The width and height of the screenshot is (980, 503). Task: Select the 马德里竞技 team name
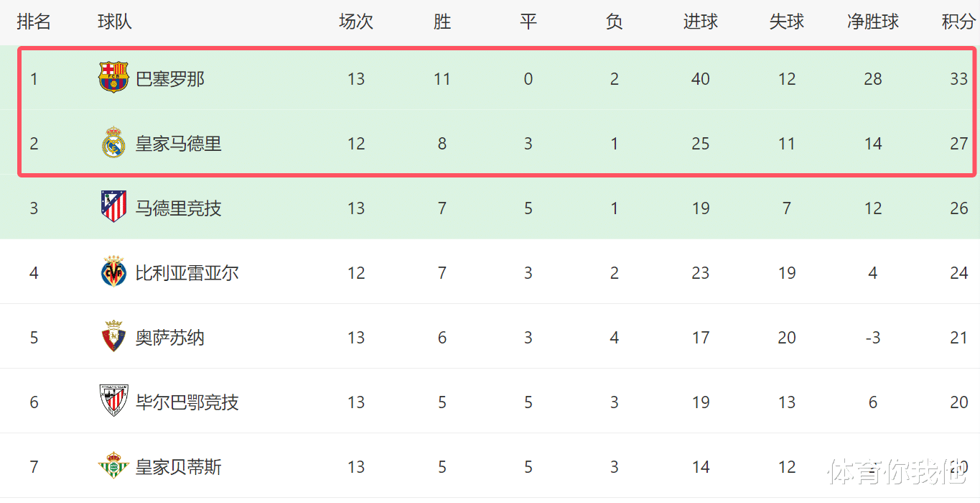tap(179, 208)
